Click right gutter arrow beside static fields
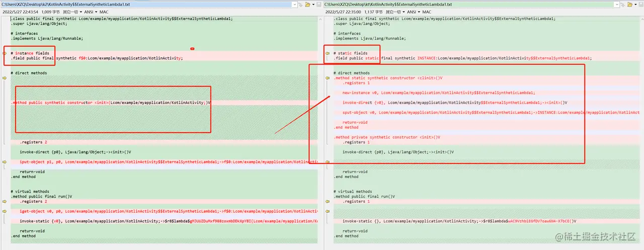 (328, 53)
